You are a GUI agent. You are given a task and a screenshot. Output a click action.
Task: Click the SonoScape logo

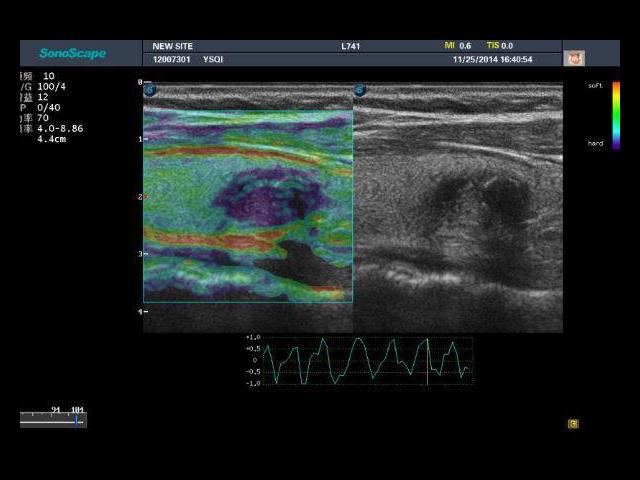[72, 53]
